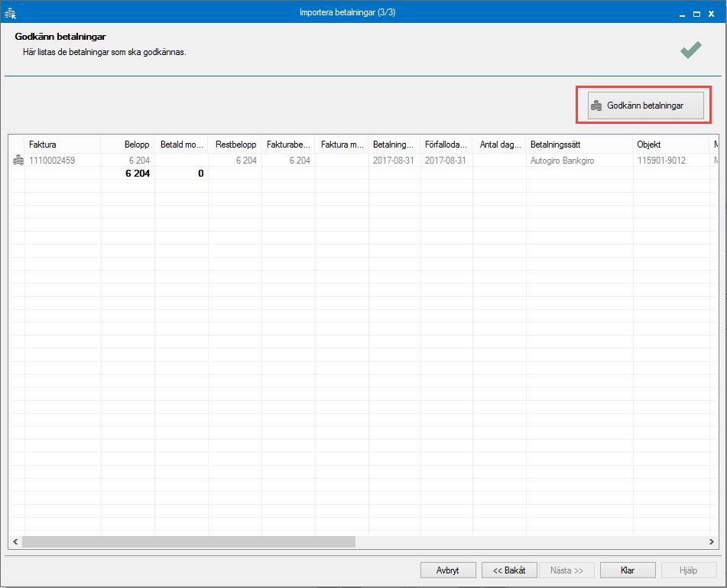Sort by the Belopp column header
The width and height of the screenshot is (727, 588).
pos(128,145)
